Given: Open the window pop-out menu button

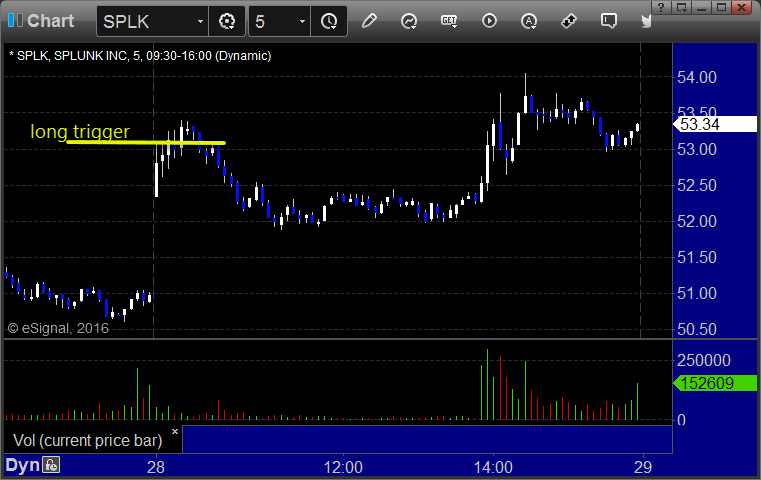Looking at the screenshot, I should [682, 7].
